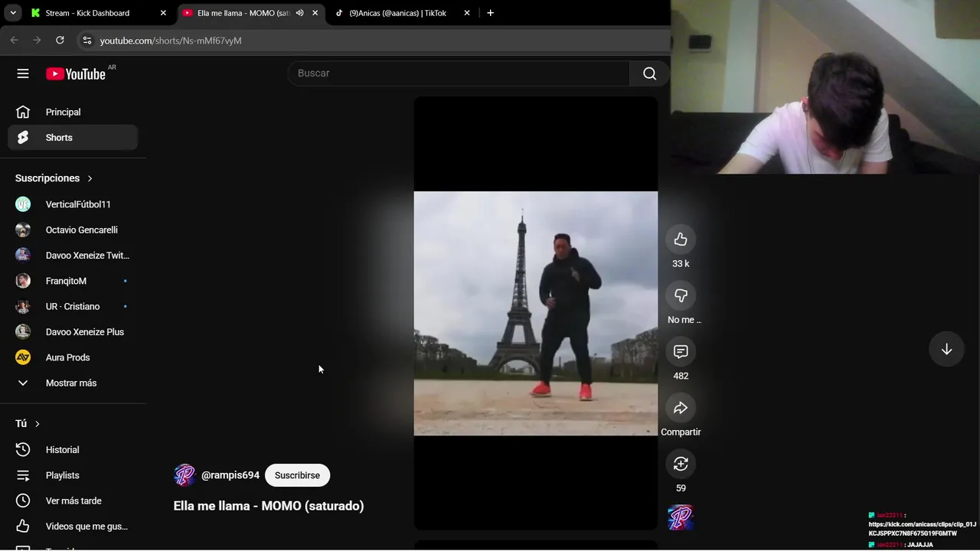Open Aura Prods channel
Viewport: 980px width, 551px height.
pos(73,357)
